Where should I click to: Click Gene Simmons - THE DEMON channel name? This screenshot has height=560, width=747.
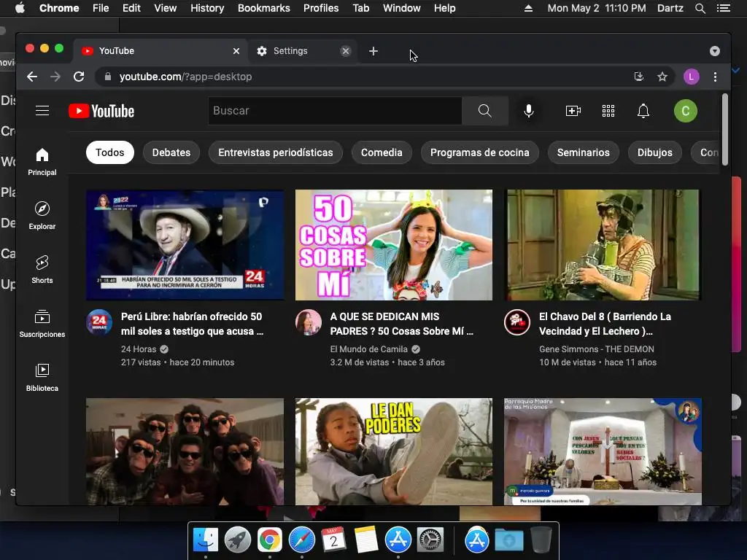pyautogui.click(x=597, y=349)
